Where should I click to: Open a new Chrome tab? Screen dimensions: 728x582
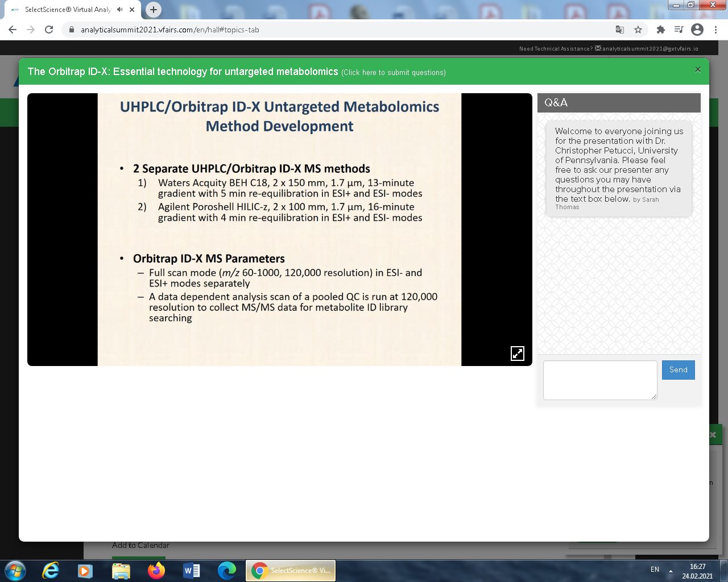point(154,10)
